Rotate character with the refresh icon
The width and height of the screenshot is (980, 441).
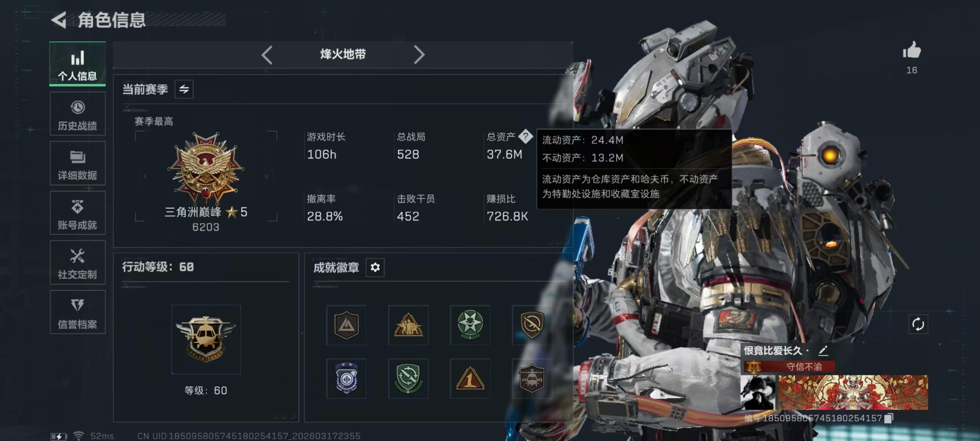click(x=918, y=324)
